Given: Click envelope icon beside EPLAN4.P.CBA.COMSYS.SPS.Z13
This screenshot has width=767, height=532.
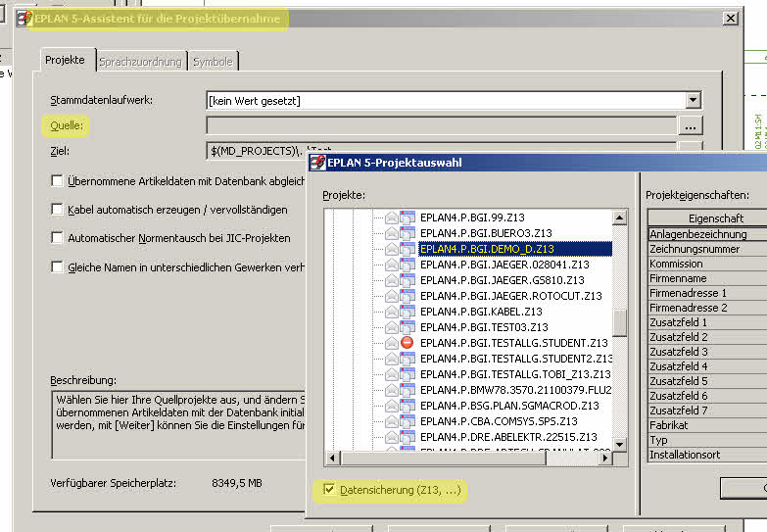Looking at the screenshot, I should point(391,421).
